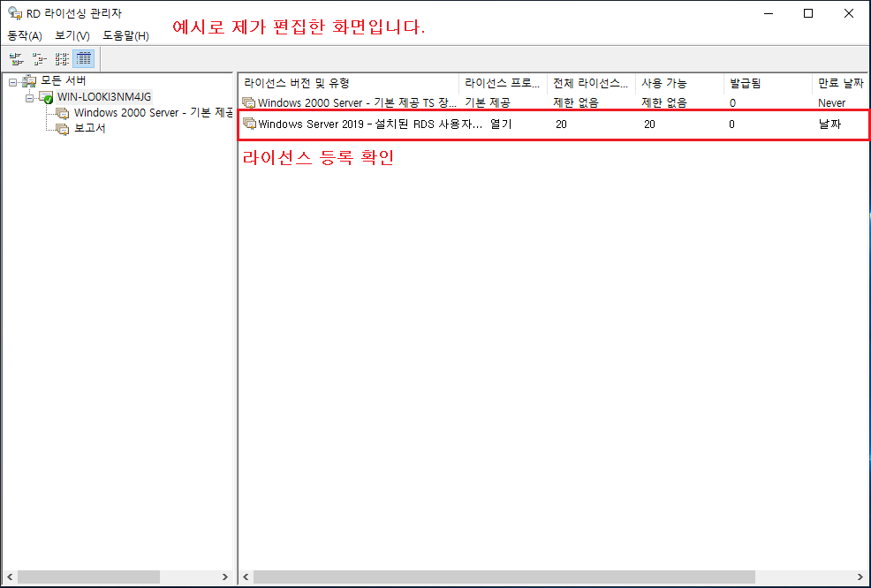
Task: Click the Windows 2000 Server row license icon in list
Action: pyautogui.click(x=249, y=102)
